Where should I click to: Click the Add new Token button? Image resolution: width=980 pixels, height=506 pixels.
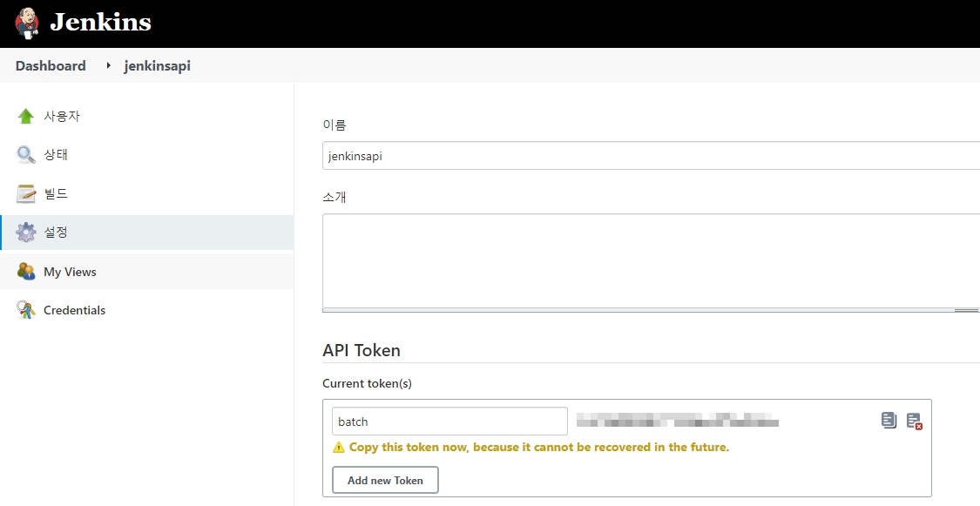point(385,480)
